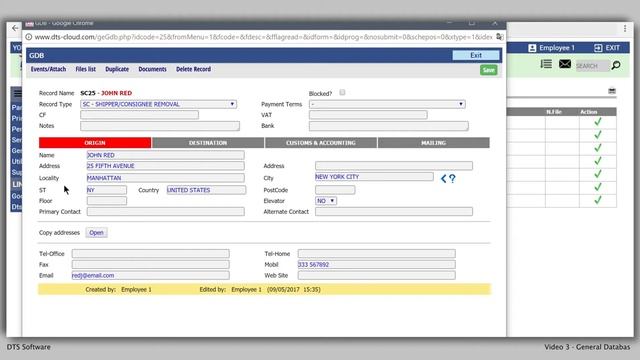Switch to the DESTINATION tab
The height and width of the screenshot is (360, 640).
point(208,143)
